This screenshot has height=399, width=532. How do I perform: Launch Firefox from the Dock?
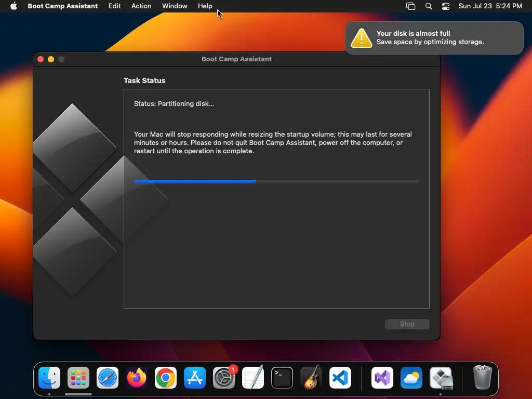point(137,378)
